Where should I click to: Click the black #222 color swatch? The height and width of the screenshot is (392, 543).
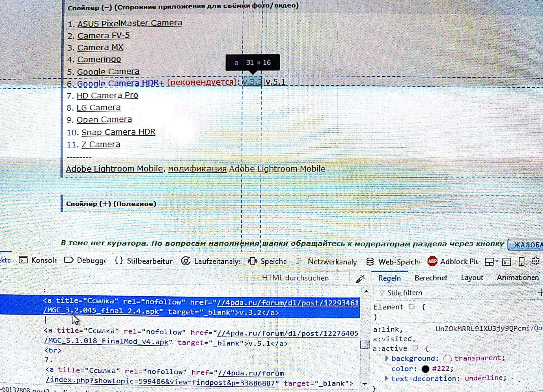[425, 369]
